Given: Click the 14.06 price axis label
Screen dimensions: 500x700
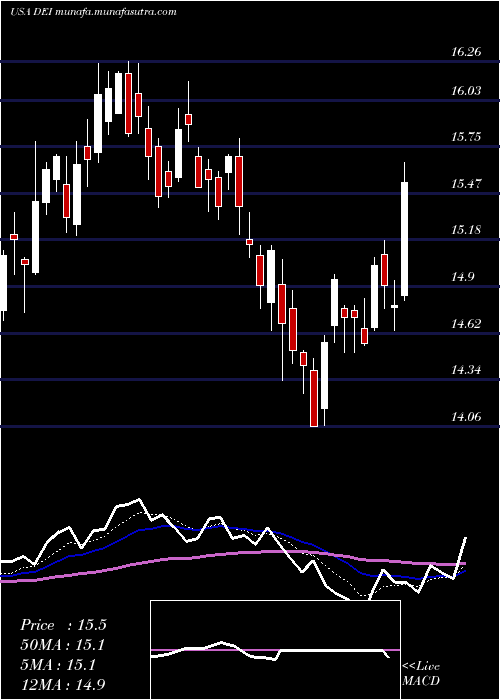Looking at the screenshot, I should (x=466, y=417).
